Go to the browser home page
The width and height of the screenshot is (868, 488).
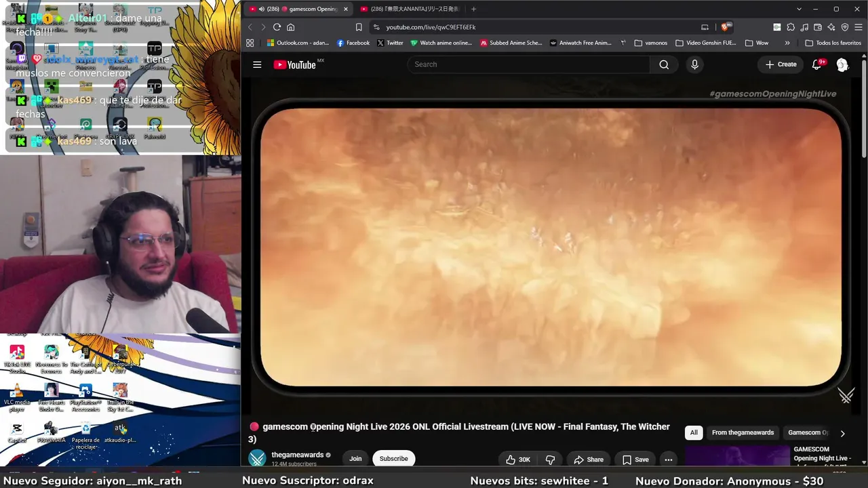[290, 27]
